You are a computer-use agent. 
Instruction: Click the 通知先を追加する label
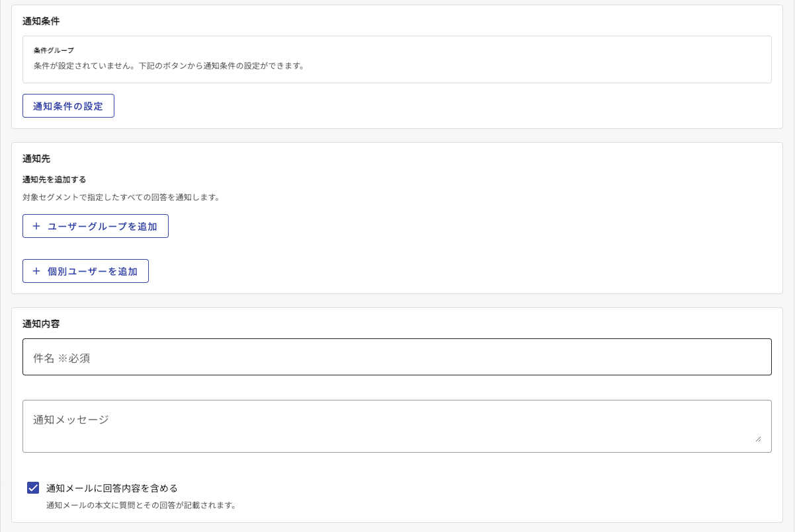(54, 179)
